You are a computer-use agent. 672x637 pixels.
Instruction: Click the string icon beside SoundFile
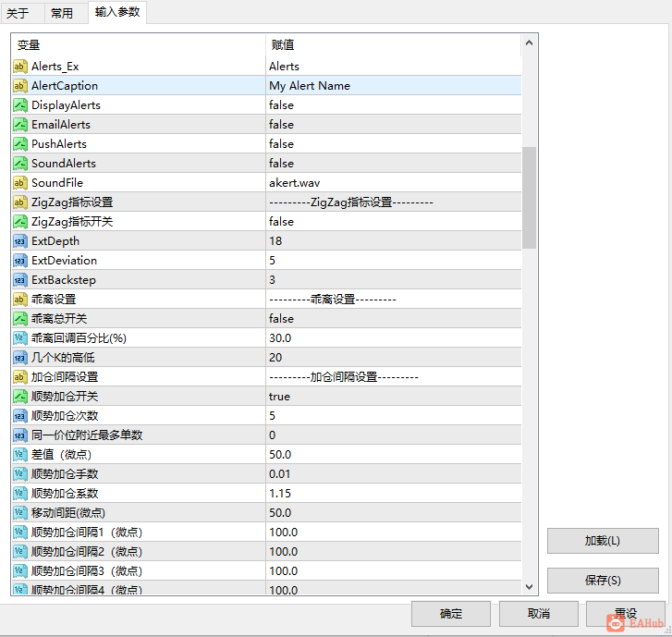(20, 183)
